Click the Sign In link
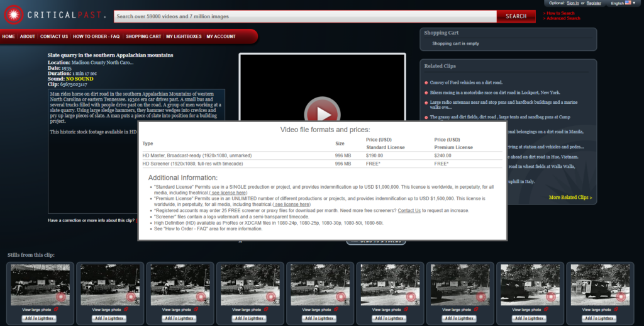The height and width of the screenshot is (326, 644). pos(572,3)
